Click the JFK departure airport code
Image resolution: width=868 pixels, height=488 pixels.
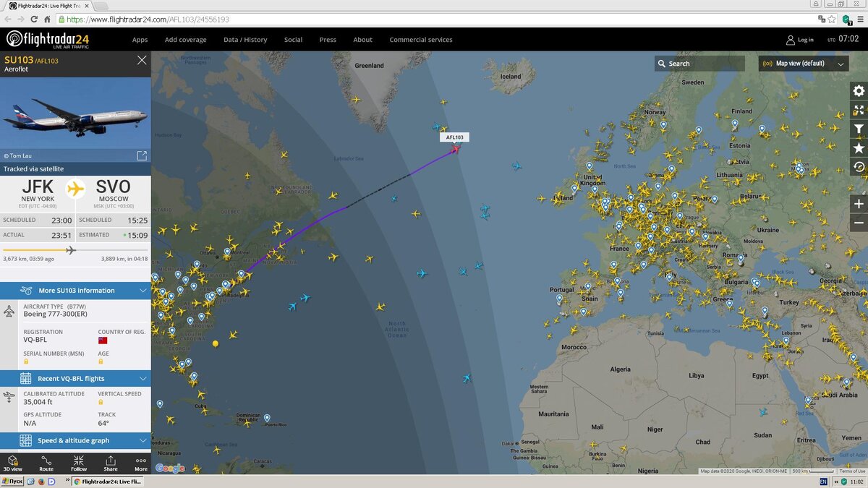[38, 187]
